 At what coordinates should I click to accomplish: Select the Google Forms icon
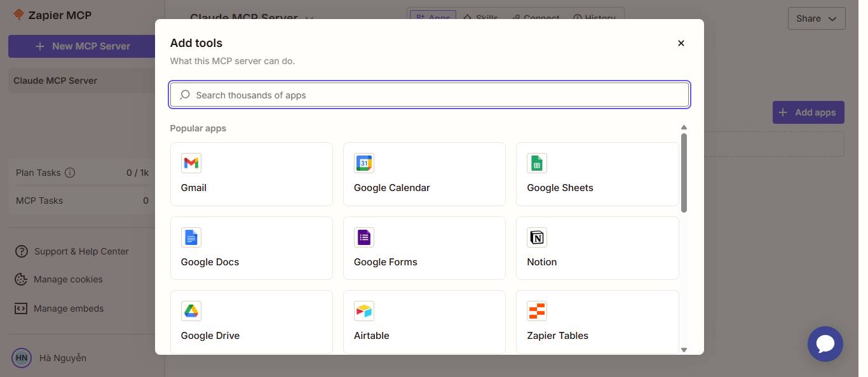point(364,237)
